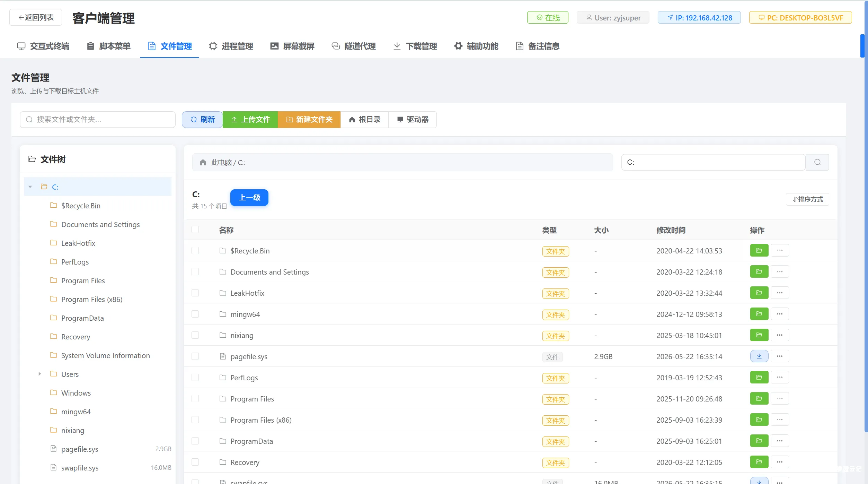Screen dimensions: 868x484
Task: Click the nixiang name in file list
Action: click(x=242, y=335)
